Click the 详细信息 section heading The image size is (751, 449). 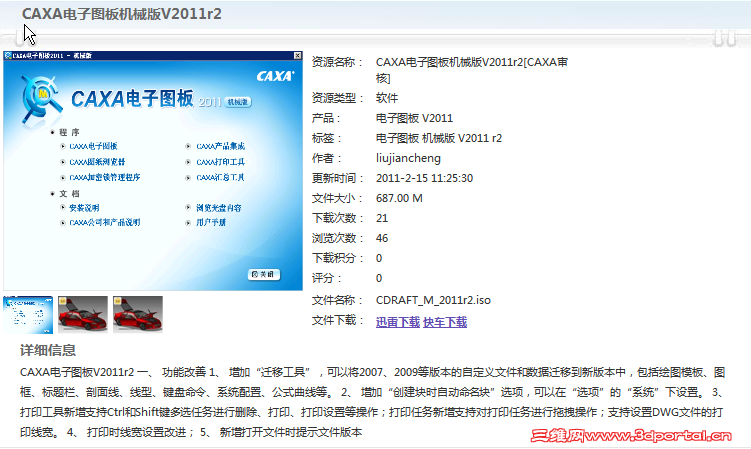click(48, 350)
